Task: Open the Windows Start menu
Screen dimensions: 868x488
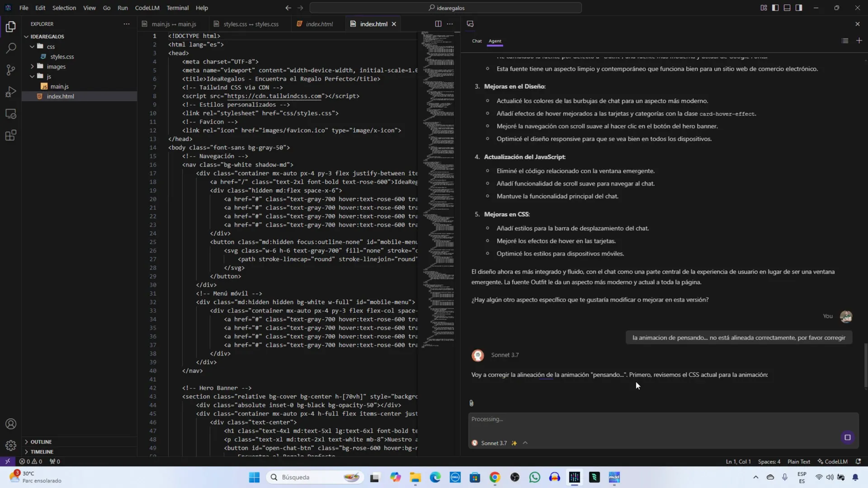Action: 254,477
